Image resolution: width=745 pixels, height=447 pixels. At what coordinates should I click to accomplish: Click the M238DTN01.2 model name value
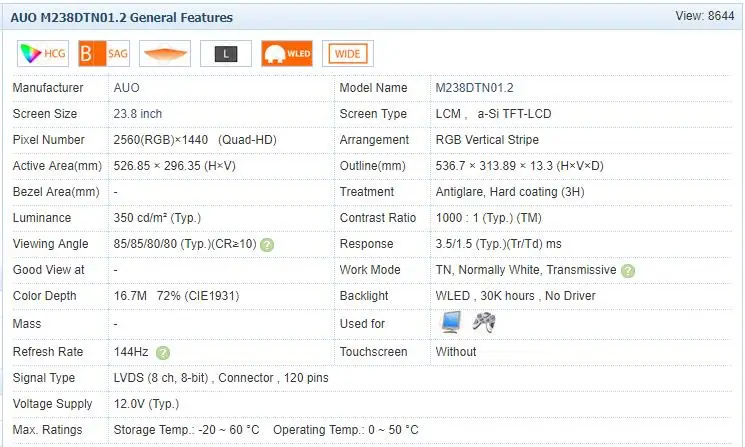(474, 88)
